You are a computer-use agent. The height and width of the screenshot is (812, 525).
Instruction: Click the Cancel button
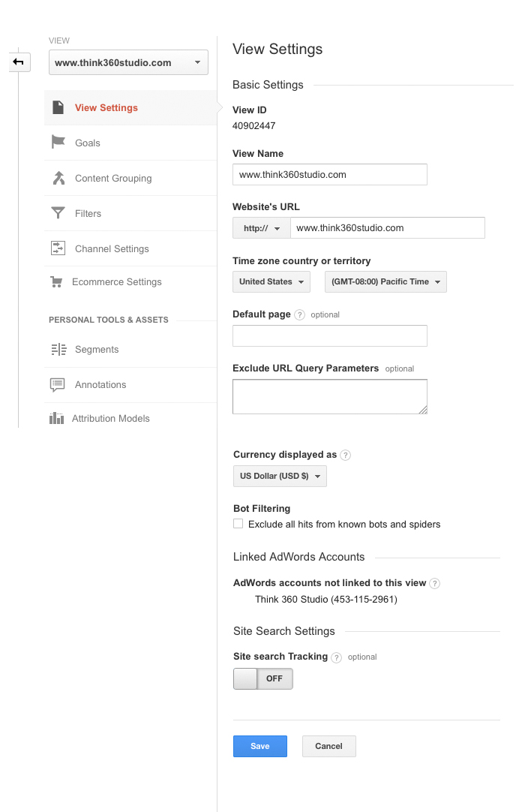328,746
